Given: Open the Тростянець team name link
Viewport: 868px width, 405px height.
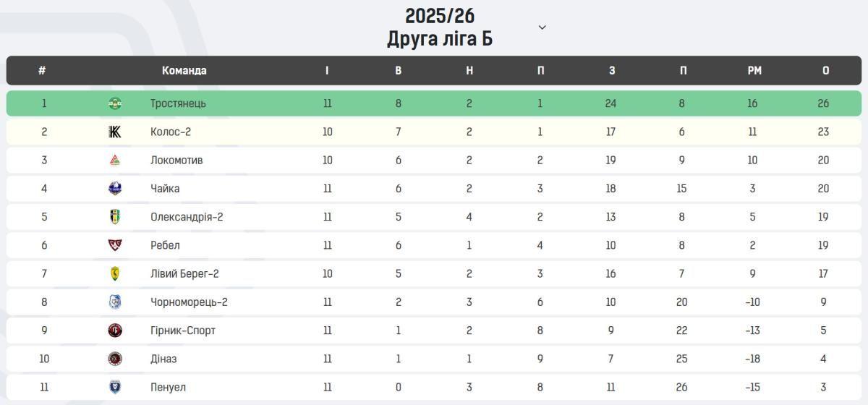Looking at the screenshot, I should coord(178,103).
